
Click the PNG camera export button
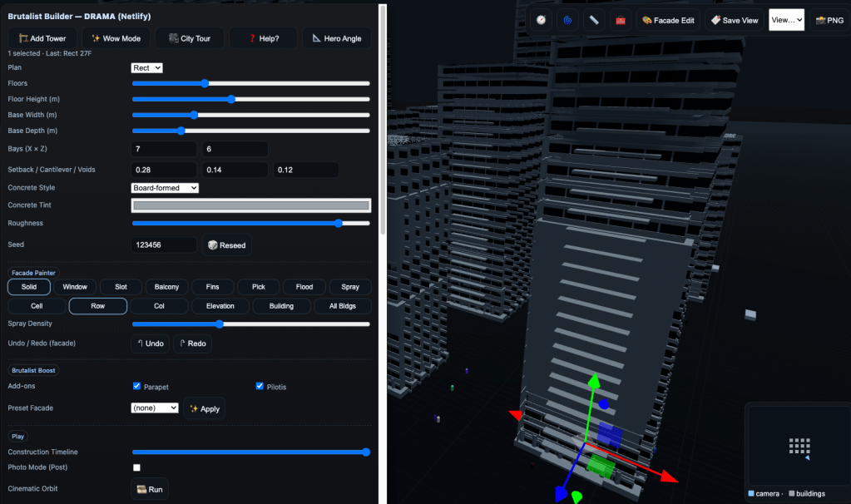829,20
